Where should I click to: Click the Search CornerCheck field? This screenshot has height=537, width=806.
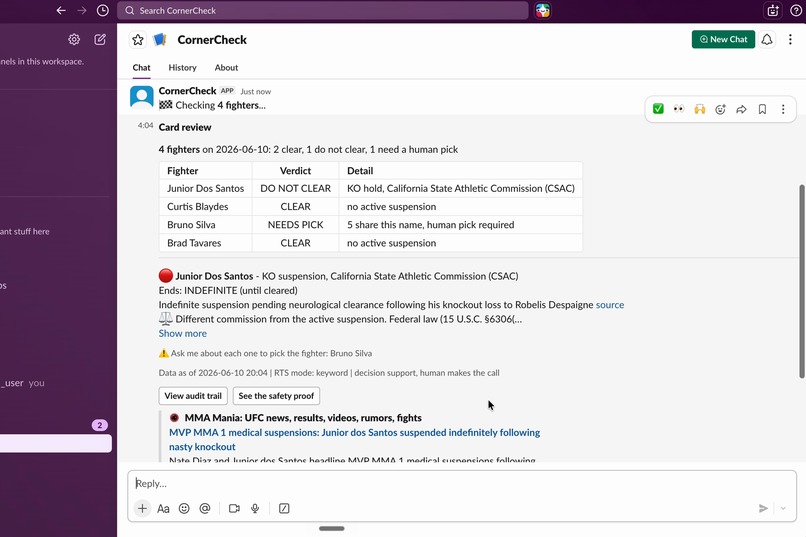point(323,10)
